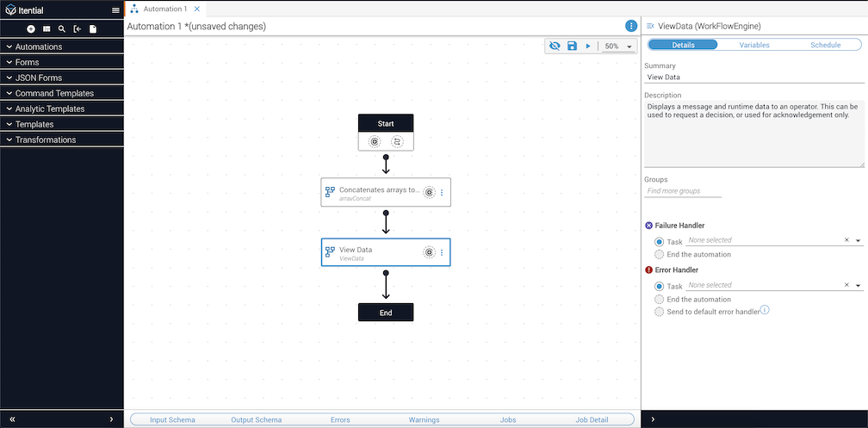Open the Job Detail bottom tab
Screen dimensions: 868x428
[x=592, y=419]
